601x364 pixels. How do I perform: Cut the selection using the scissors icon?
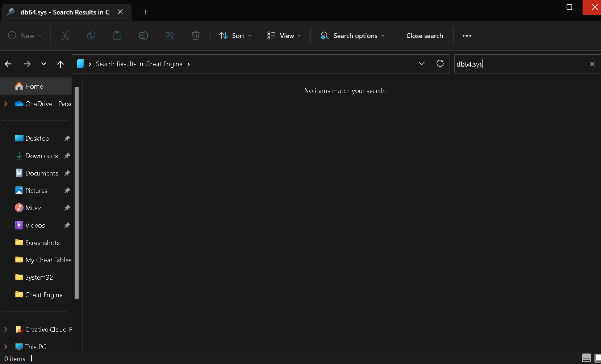[x=65, y=35]
